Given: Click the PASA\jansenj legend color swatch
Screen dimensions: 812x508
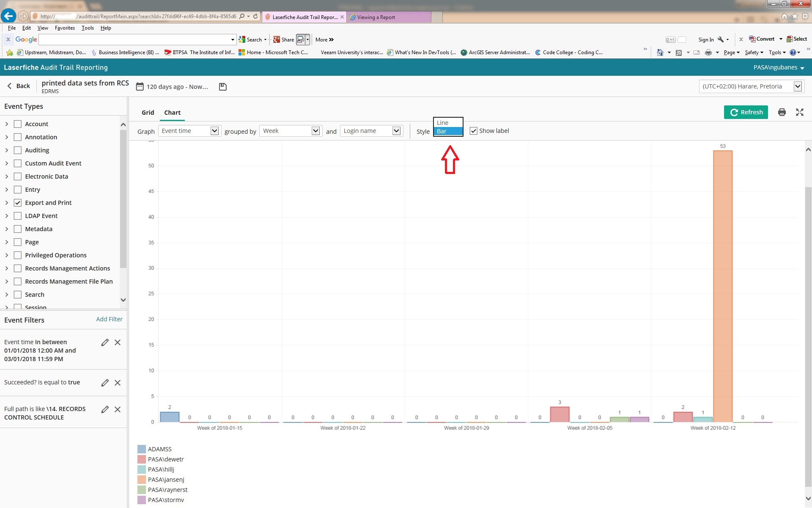Looking at the screenshot, I should click(x=142, y=480).
